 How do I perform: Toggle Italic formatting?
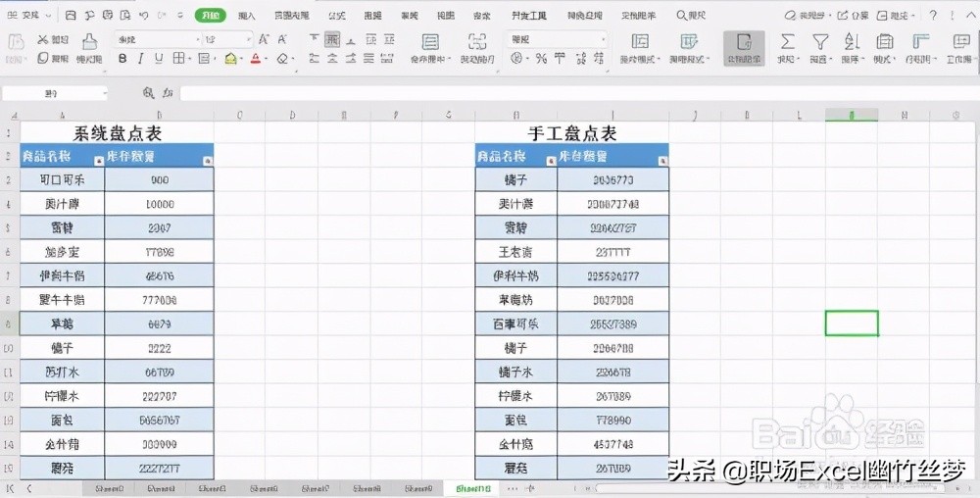click(x=140, y=58)
